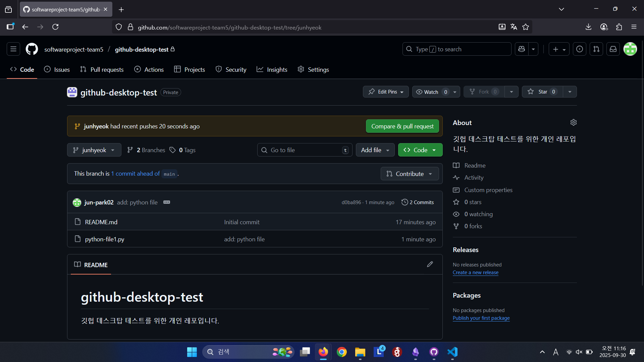Reload the page in Firefox
The width and height of the screenshot is (644, 362).
(x=56, y=27)
